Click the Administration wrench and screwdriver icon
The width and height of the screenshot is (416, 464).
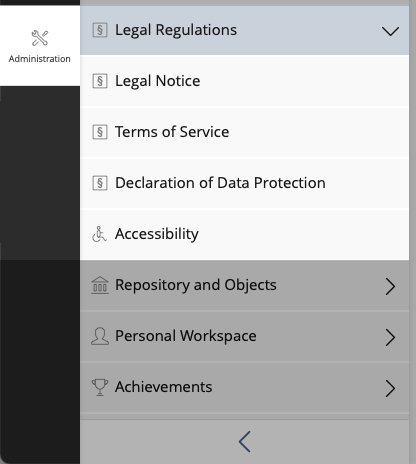point(40,38)
